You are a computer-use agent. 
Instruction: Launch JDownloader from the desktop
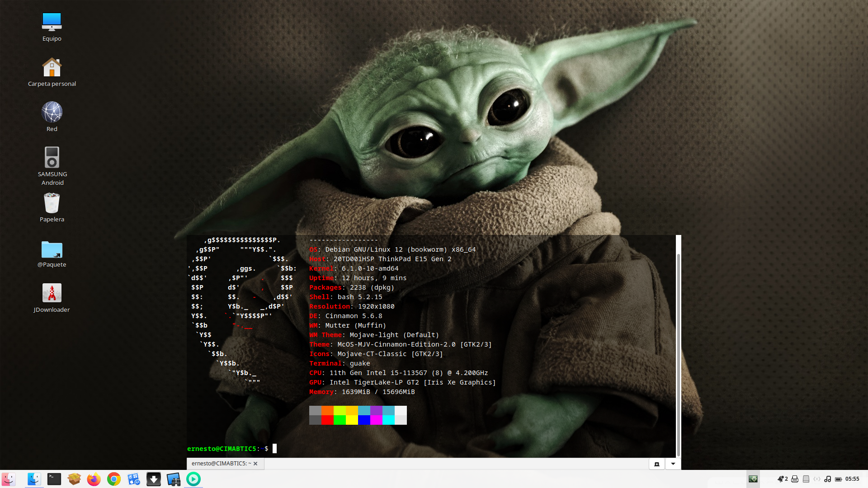(x=52, y=298)
